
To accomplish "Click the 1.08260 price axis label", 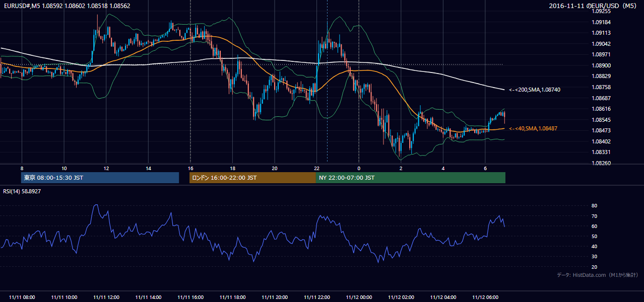I will [601, 163].
